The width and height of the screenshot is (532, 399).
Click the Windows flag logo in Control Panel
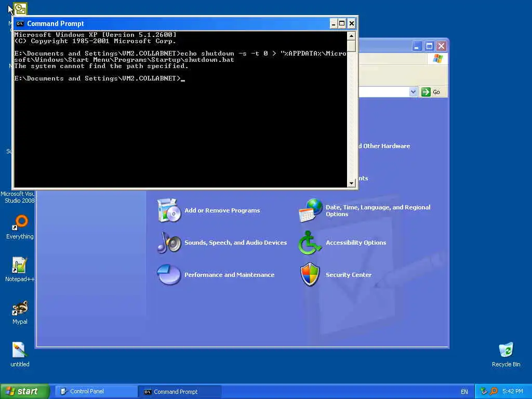click(x=437, y=59)
